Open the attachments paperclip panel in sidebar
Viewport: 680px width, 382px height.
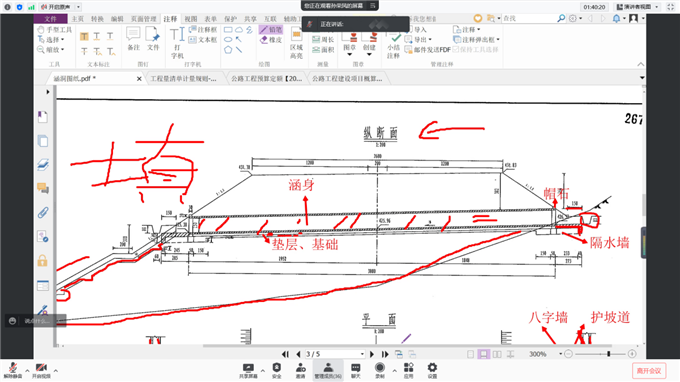click(x=42, y=212)
